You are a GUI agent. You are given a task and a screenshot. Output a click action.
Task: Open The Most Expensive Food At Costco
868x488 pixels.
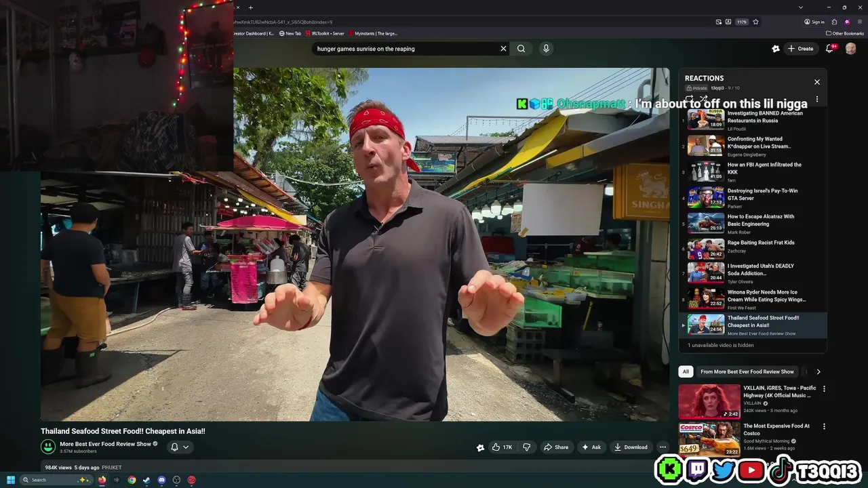pyautogui.click(x=747, y=439)
